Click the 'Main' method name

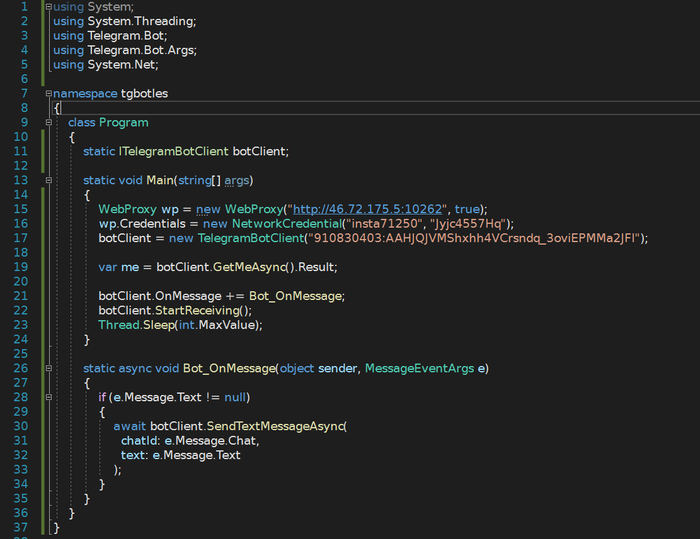pyautogui.click(x=160, y=180)
